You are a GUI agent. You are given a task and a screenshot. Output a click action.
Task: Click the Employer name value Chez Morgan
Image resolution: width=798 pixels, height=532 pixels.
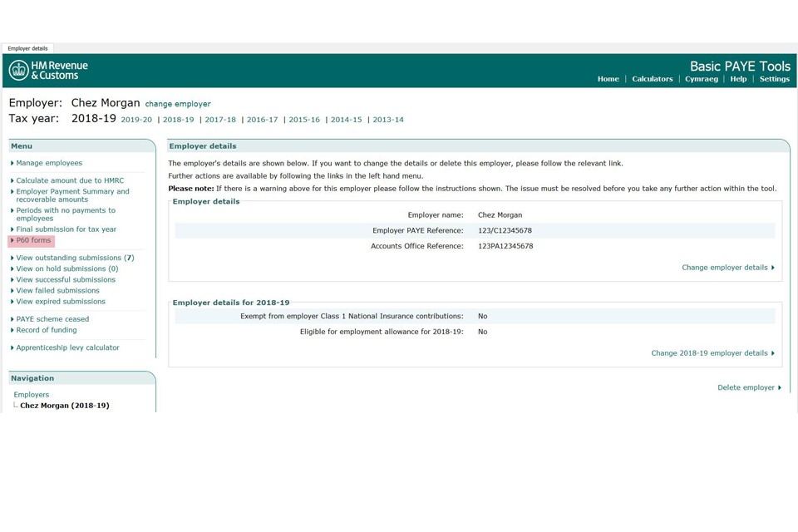500,214
